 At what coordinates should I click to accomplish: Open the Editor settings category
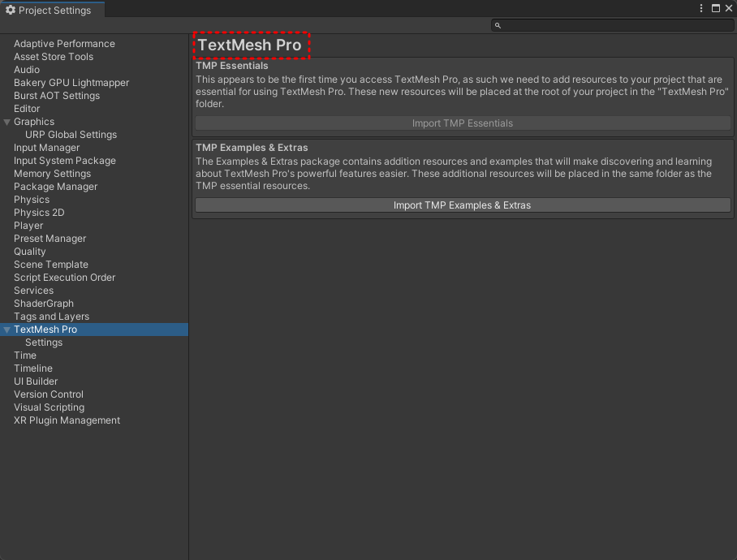point(27,109)
